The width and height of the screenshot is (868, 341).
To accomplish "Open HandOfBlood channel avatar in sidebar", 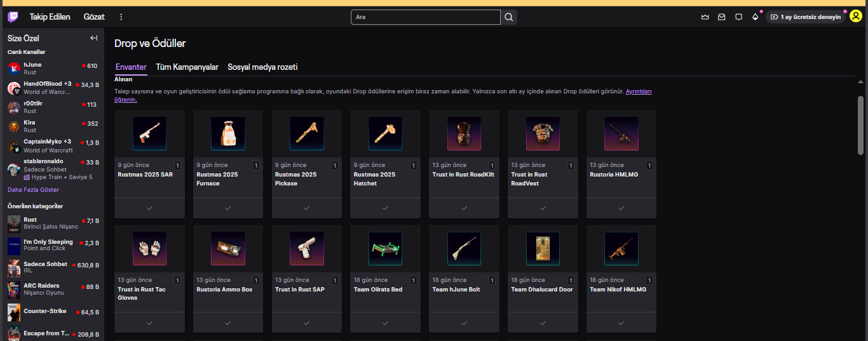I will click(x=14, y=88).
